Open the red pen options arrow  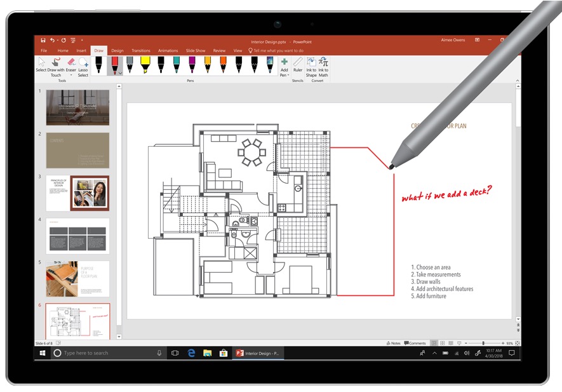(x=119, y=74)
